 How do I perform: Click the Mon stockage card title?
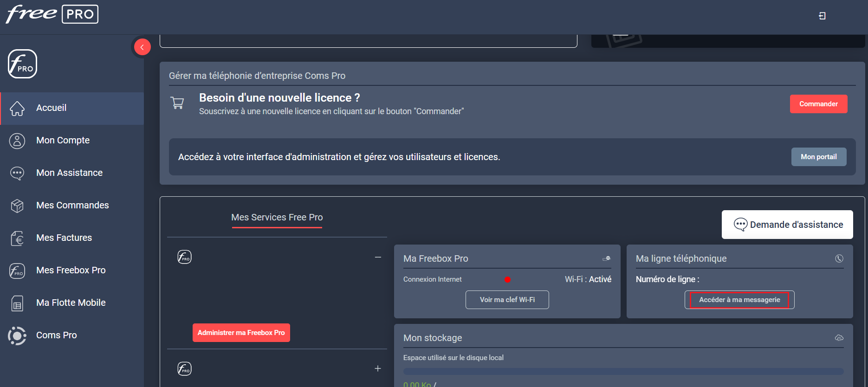[x=433, y=338]
